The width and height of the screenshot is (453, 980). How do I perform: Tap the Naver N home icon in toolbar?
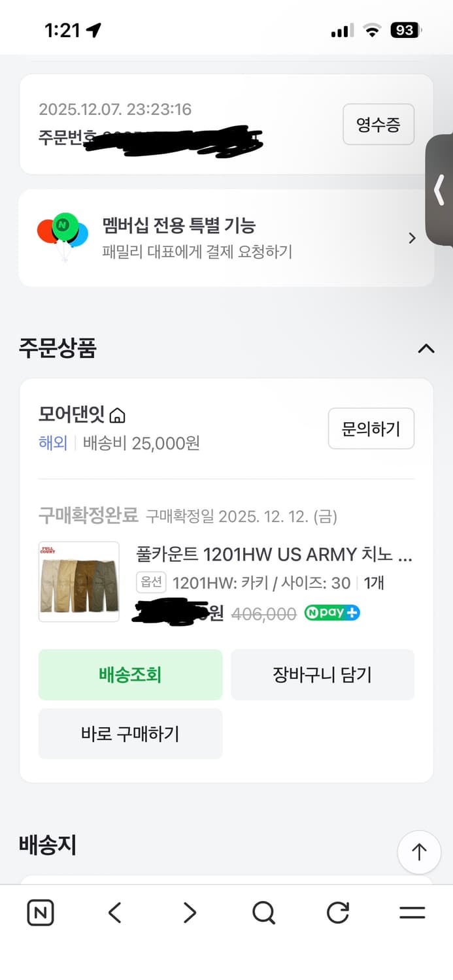tap(40, 913)
